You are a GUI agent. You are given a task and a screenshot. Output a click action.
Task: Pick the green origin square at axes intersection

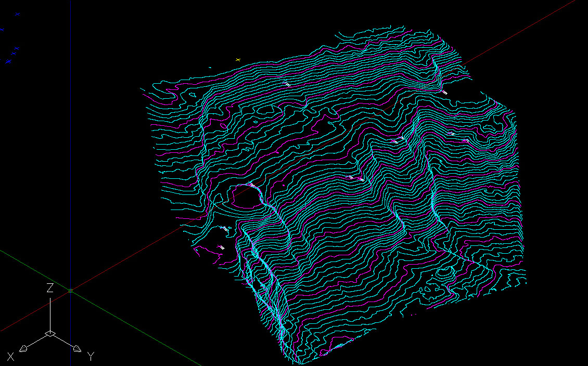(70, 291)
